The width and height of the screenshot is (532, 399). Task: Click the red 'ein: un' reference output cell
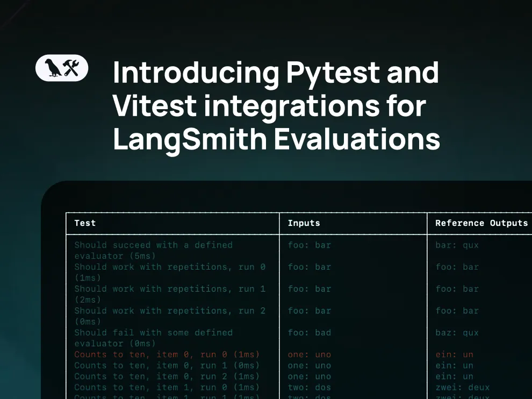click(454, 354)
